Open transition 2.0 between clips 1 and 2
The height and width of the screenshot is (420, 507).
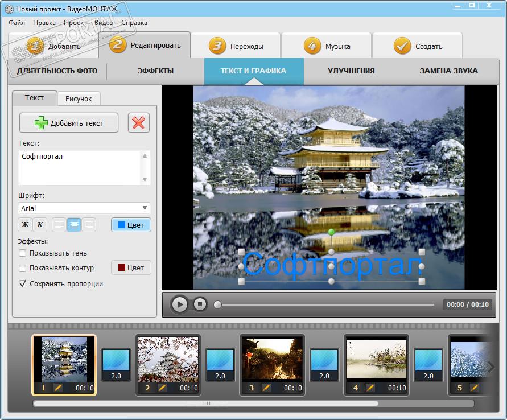(x=116, y=365)
